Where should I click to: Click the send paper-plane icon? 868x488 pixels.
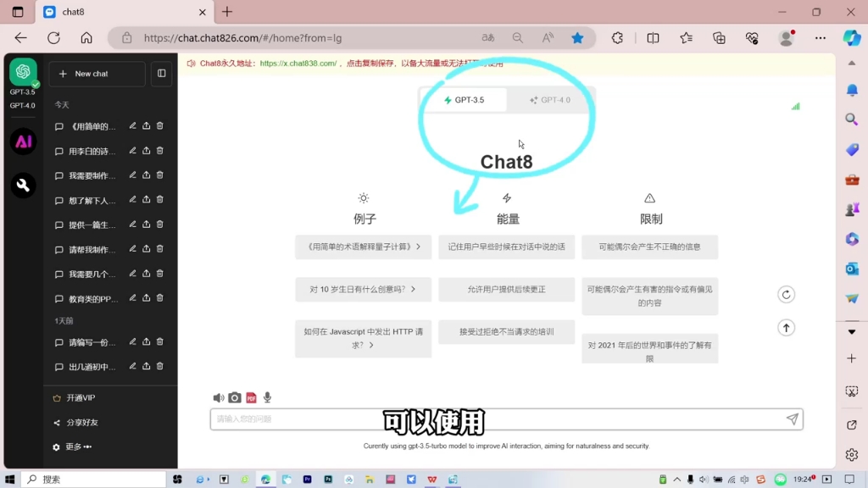[x=793, y=419]
